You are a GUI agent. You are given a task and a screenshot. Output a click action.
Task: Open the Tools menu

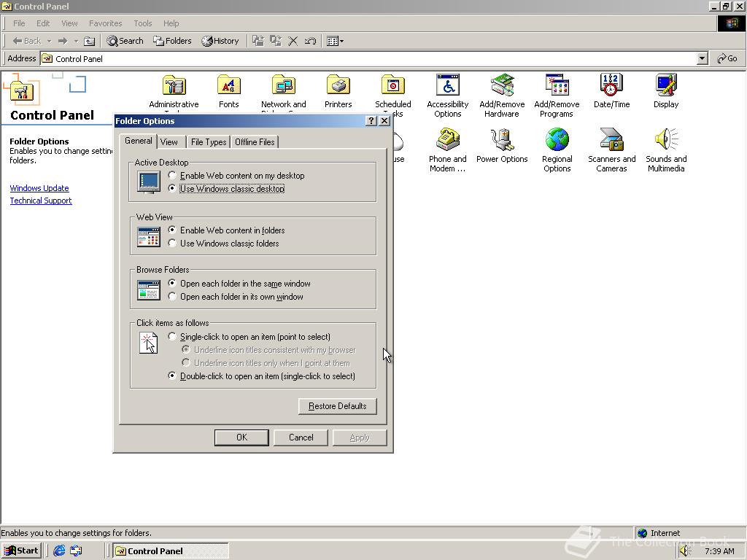coord(142,23)
